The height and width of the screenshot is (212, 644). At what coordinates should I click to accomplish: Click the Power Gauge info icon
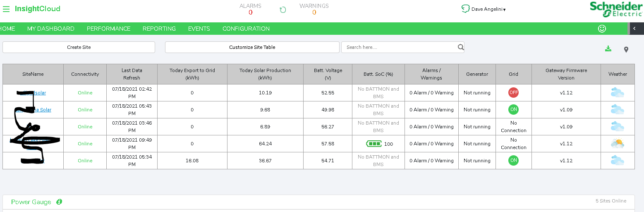[59, 202]
